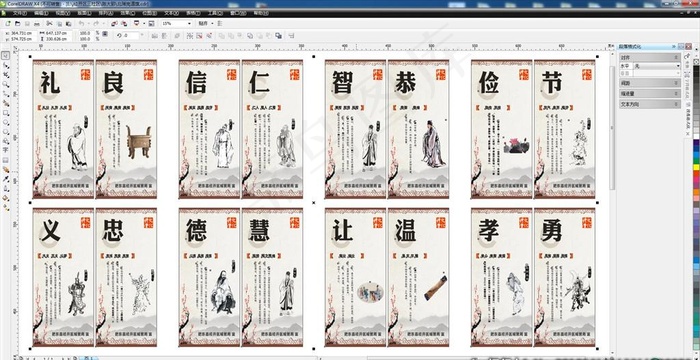The image size is (700, 360).
Task: Toggle the lock ratio button
Action: pyautogui.click(x=104, y=33)
